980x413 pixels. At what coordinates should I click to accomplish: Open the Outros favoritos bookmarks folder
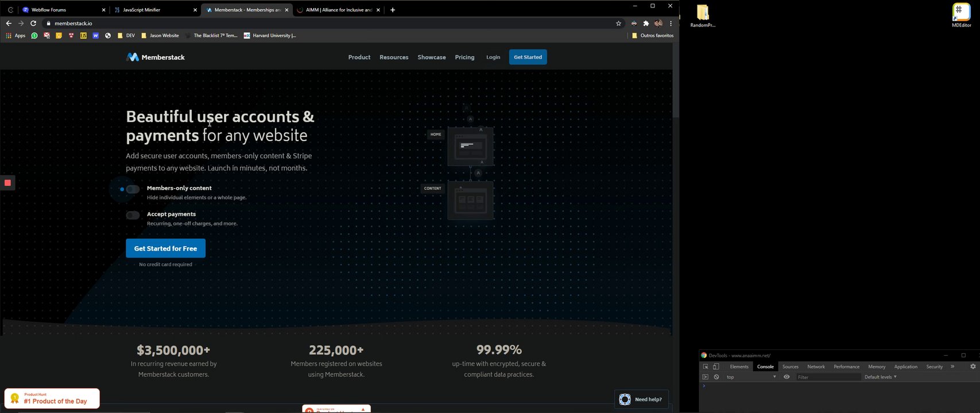point(653,36)
